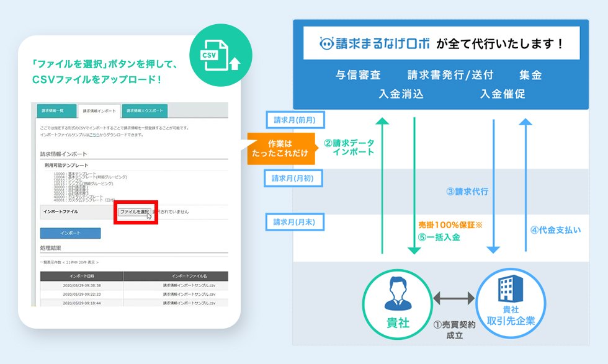Click the インポートファイル field label

[x=61, y=211]
